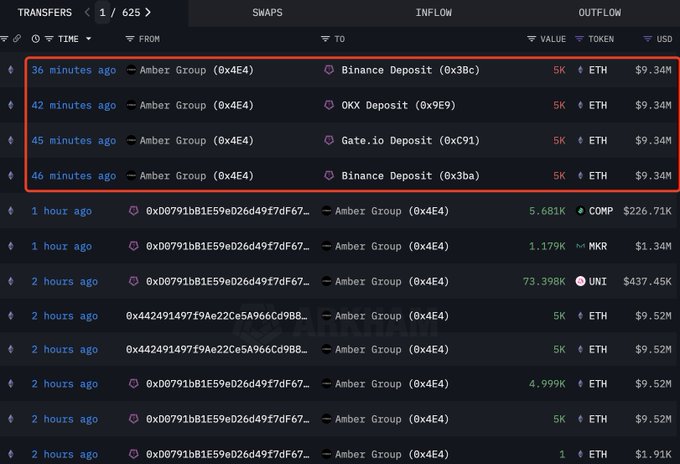This screenshot has height=464, width=680.
Task: Select the UNI token label
Action: point(598,281)
